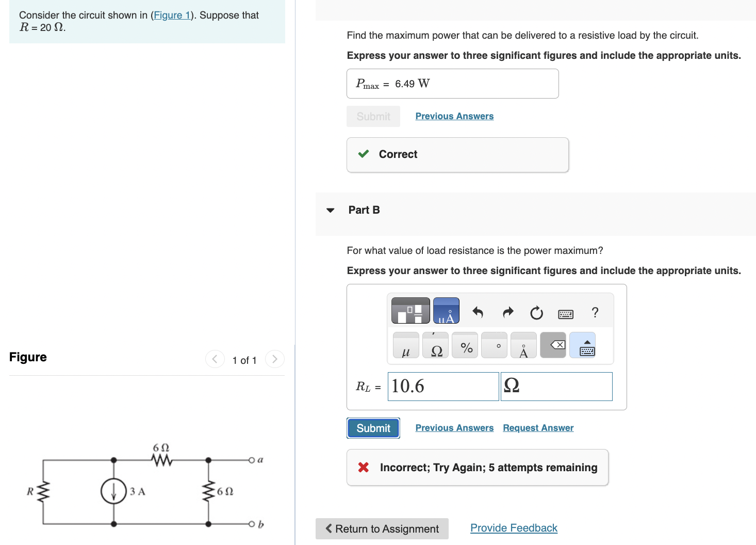
Task: Insert the Ω symbol
Action: [x=436, y=346]
